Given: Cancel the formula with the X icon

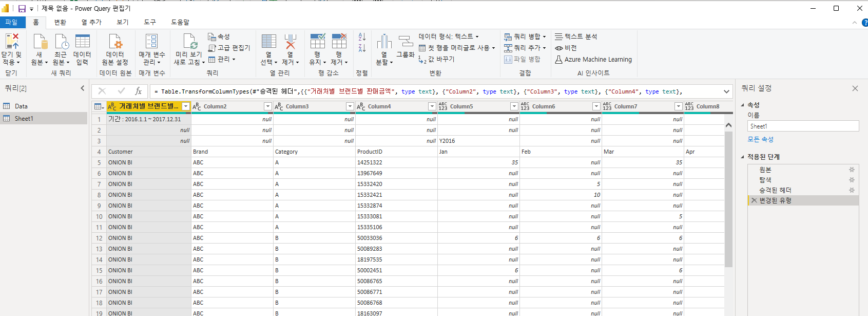Looking at the screenshot, I should 102,91.
